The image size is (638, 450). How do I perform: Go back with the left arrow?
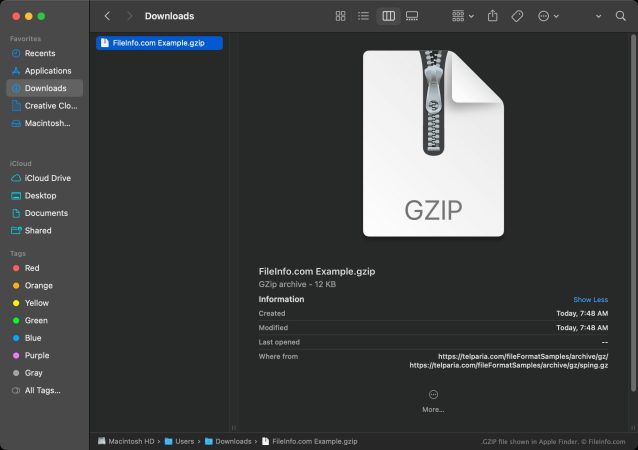108,16
